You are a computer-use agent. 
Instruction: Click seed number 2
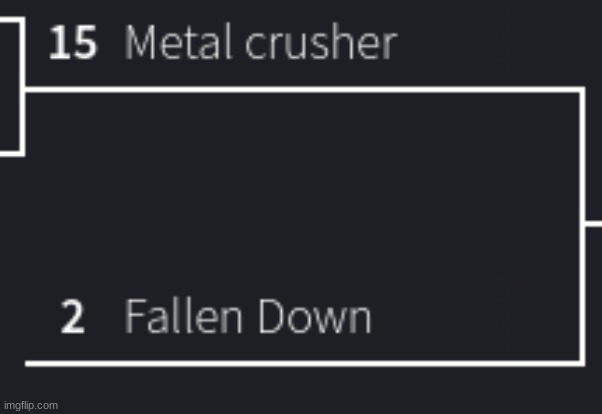tap(72, 318)
